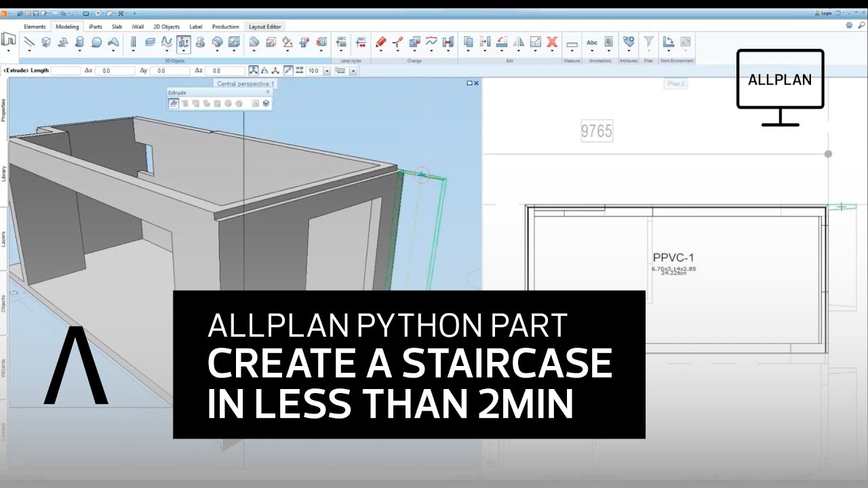Click the blue cube icon in Extrude palette
Image resolution: width=868 pixels, height=488 pixels.
(x=266, y=104)
